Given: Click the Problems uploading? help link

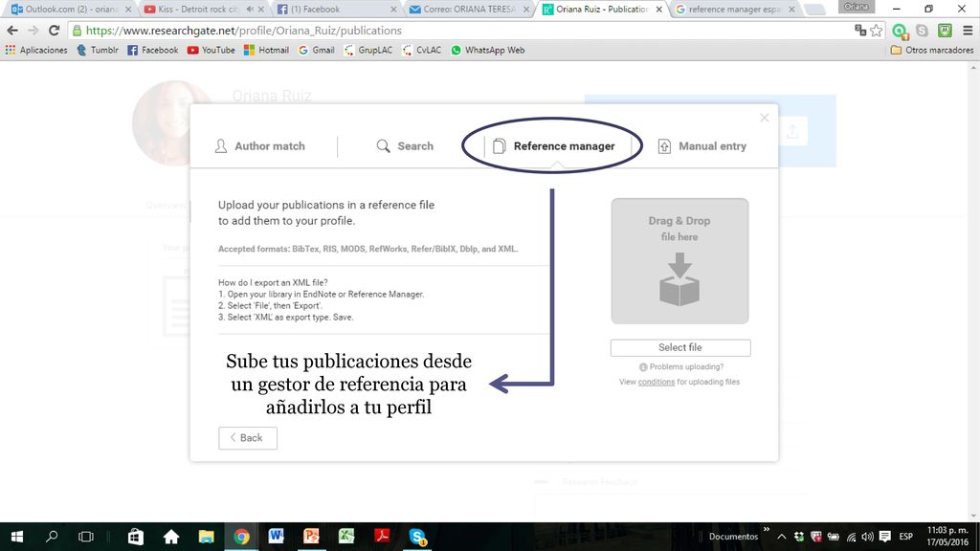Looking at the screenshot, I should coord(681,366).
